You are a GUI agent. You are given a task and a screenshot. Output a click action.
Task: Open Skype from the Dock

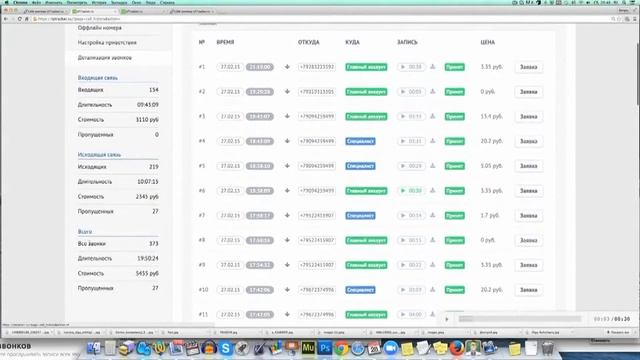pos(225,348)
